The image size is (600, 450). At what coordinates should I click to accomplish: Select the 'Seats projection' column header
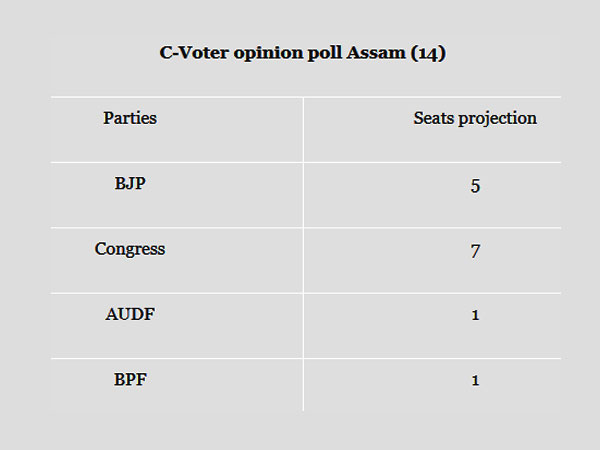click(475, 118)
